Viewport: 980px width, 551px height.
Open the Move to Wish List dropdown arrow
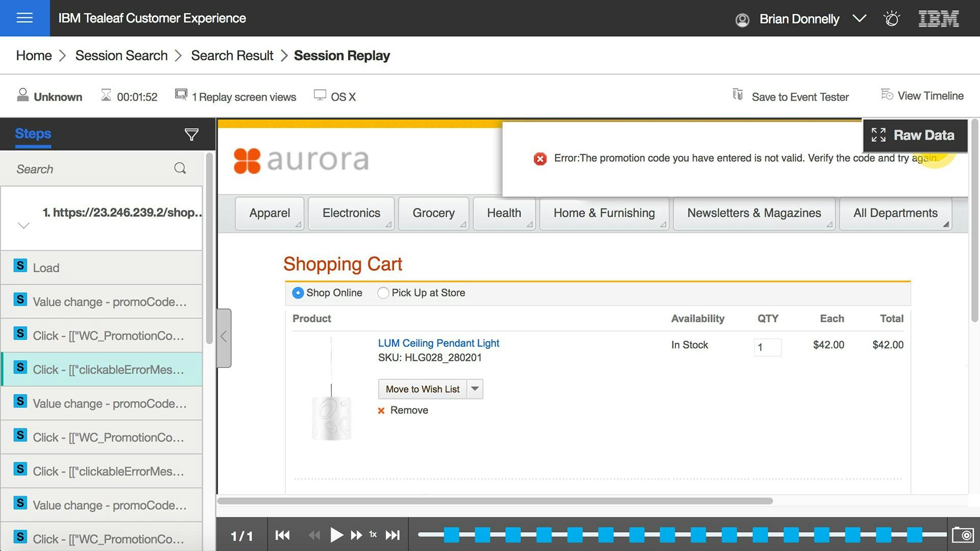click(474, 389)
